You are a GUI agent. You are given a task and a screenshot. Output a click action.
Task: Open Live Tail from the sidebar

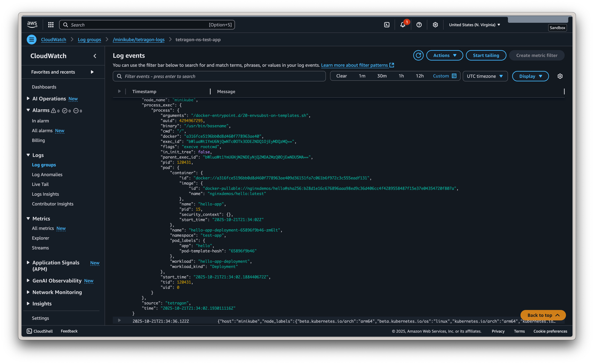40,184
